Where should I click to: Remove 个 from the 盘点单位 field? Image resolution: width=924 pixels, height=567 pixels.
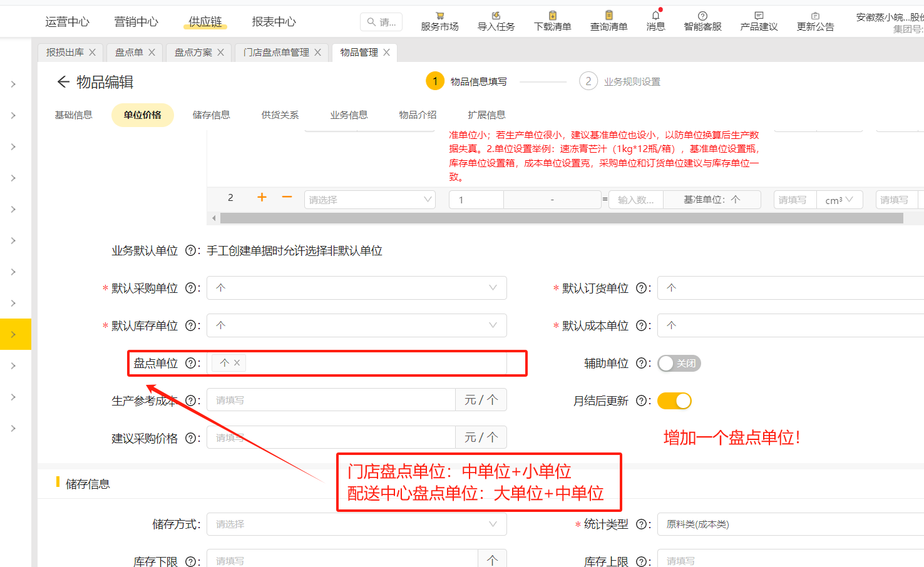236,362
